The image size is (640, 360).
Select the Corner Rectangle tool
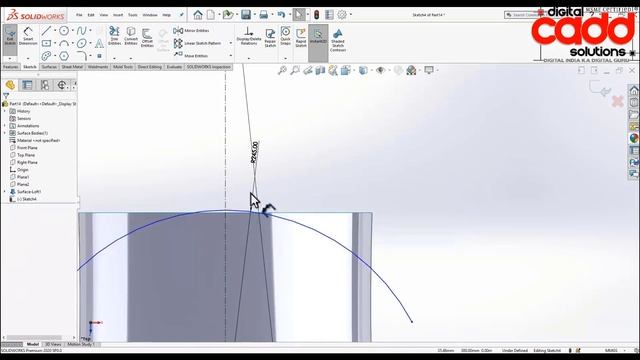click(x=46, y=43)
